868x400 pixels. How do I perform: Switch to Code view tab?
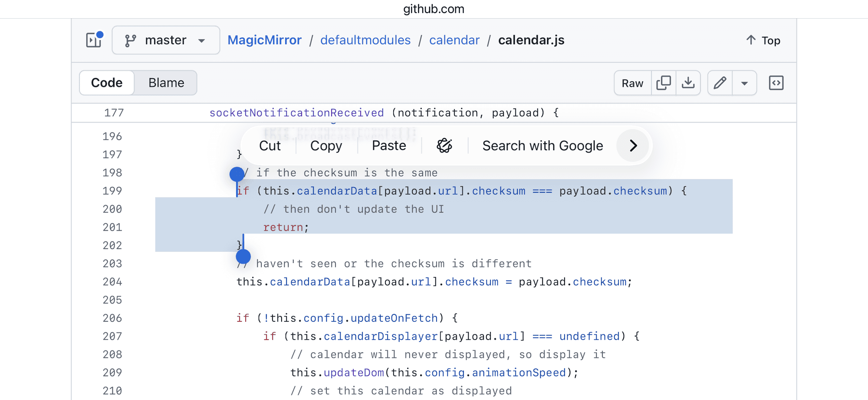pyautogui.click(x=107, y=83)
